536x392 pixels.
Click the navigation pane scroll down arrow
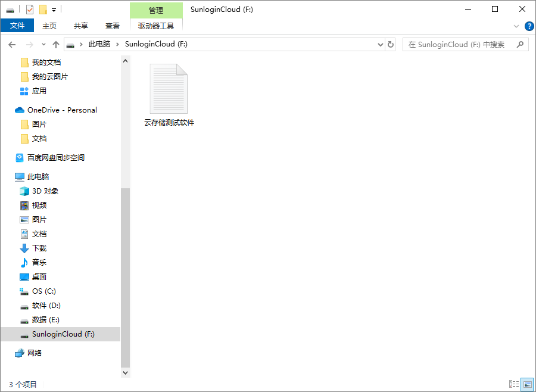(125, 373)
